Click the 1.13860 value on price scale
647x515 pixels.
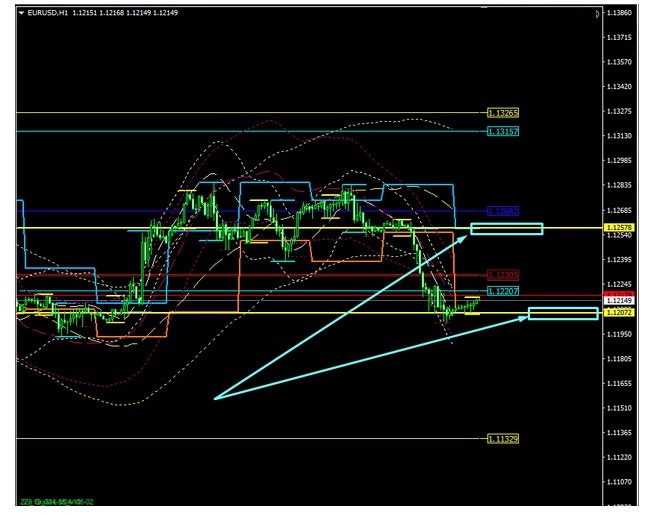click(x=618, y=13)
